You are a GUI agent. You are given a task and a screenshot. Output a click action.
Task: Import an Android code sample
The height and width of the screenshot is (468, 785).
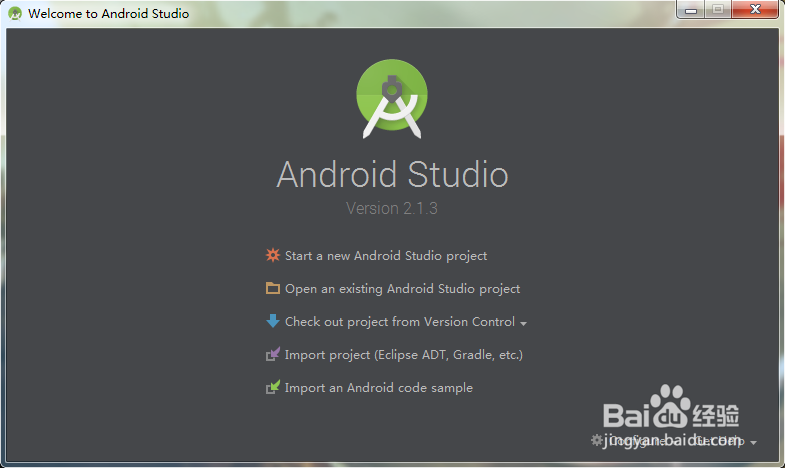point(378,388)
